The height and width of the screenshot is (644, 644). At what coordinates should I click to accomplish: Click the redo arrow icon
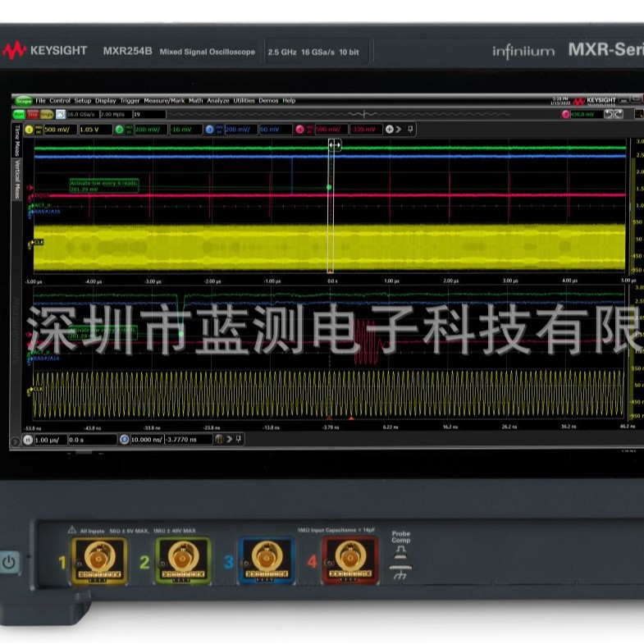click(619, 114)
